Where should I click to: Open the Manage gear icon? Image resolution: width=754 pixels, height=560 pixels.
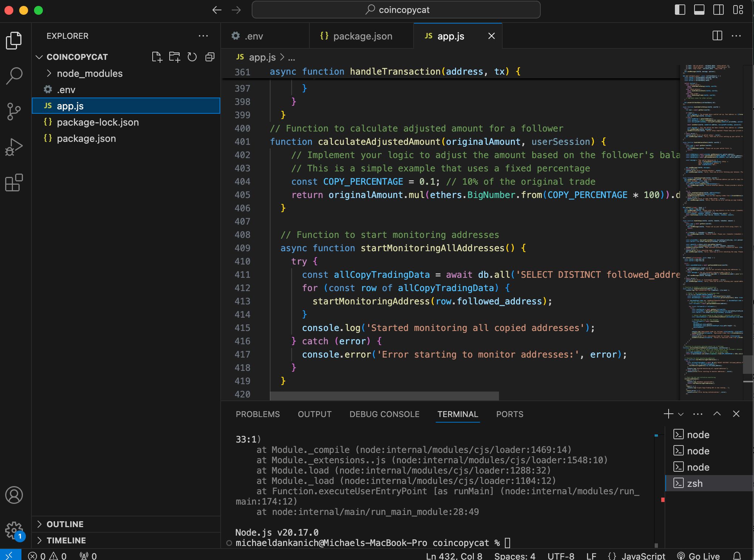(x=14, y=531)
